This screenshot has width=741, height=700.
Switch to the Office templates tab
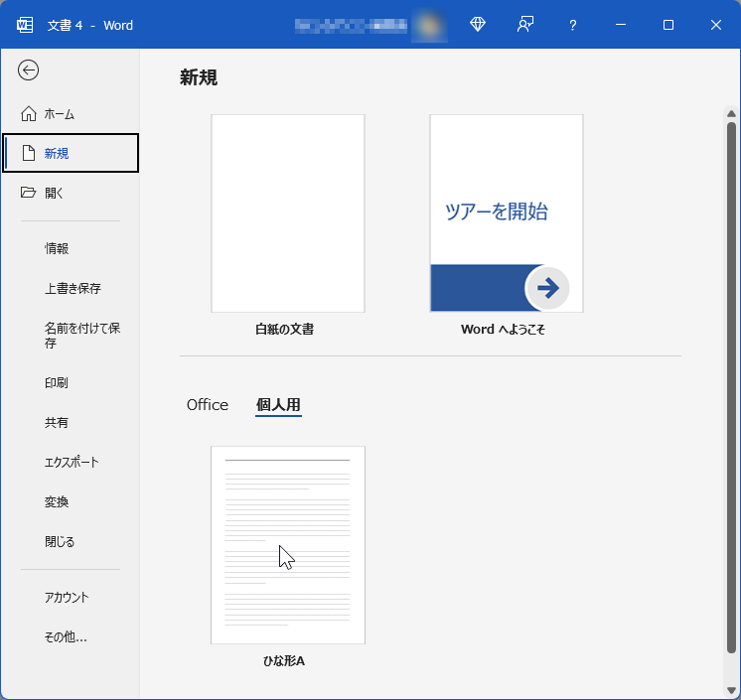pos(208,405)
